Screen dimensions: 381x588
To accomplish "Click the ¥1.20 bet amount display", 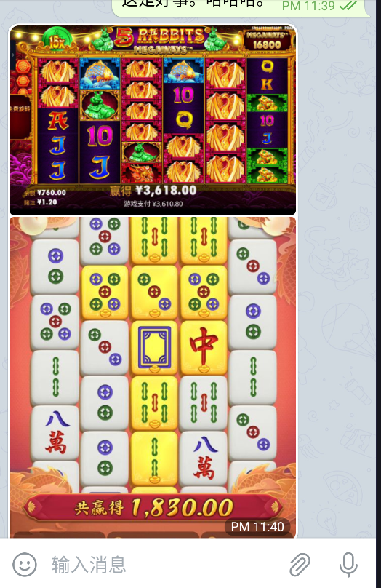I will [47, 202].
